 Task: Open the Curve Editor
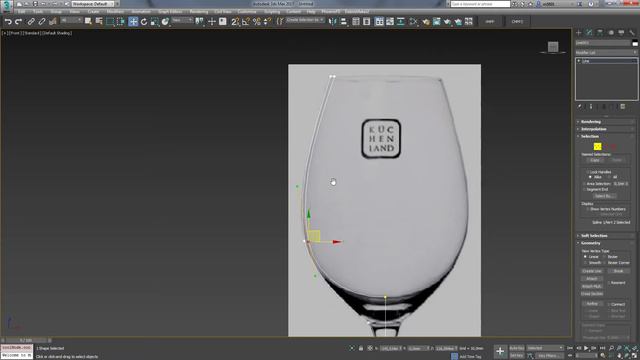390,22
